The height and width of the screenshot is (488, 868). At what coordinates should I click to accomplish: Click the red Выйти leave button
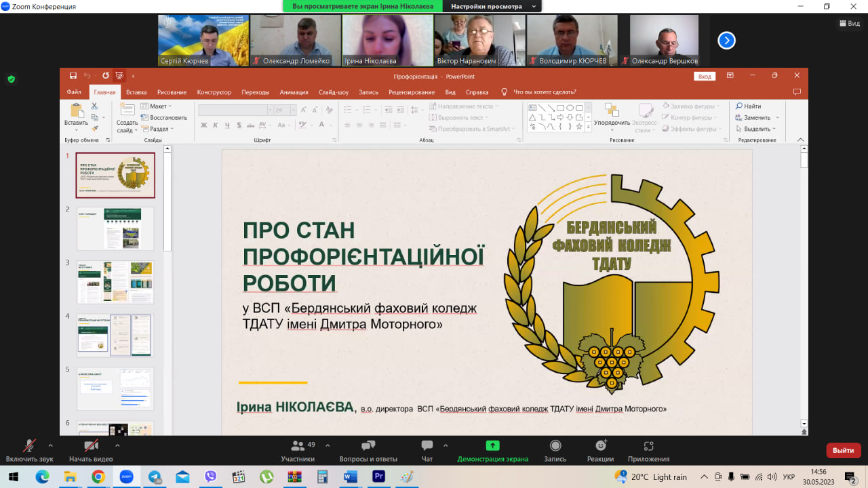click(x=843, y=450)
